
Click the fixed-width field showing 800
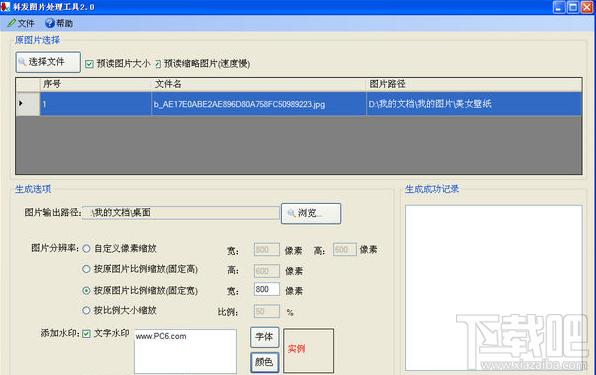[267, 290]
